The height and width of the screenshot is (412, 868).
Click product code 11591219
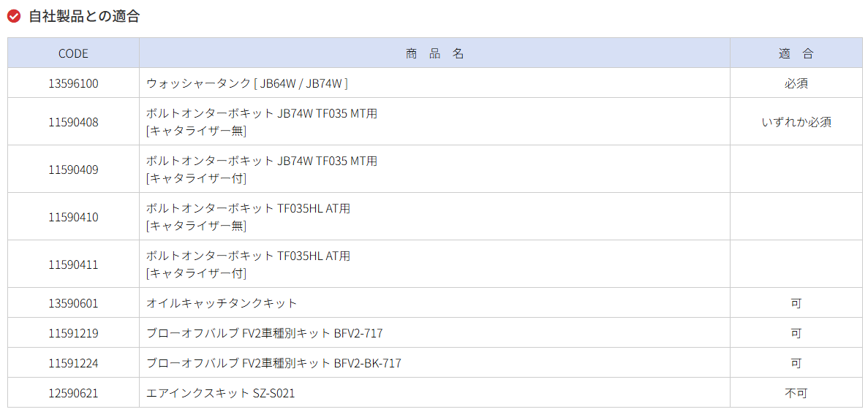73,333
